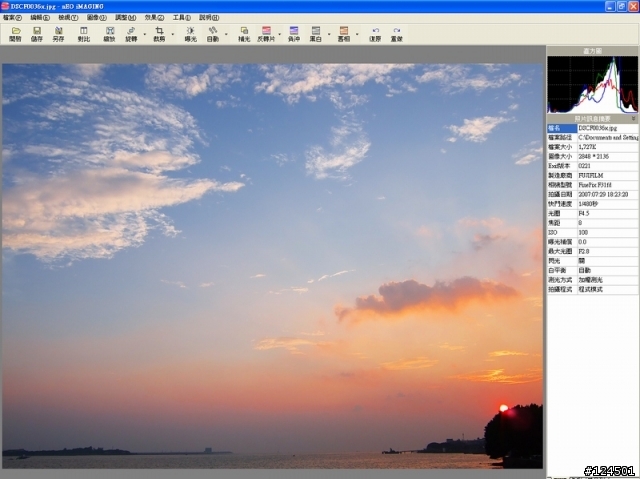Click the 白平衡 white balance row
This screenshot has width=640, height=479.
tap(593, 271)
